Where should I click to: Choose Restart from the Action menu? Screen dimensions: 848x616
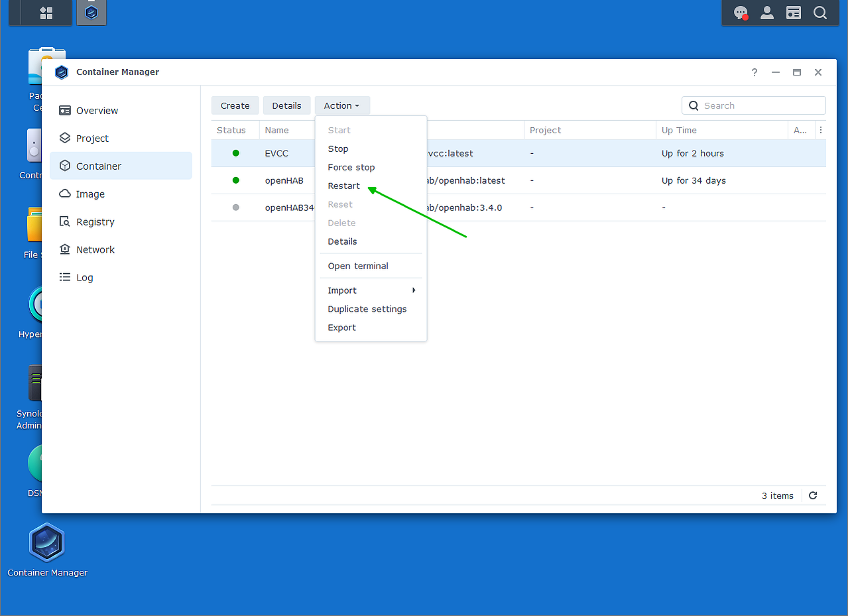(x=371, y=186)
